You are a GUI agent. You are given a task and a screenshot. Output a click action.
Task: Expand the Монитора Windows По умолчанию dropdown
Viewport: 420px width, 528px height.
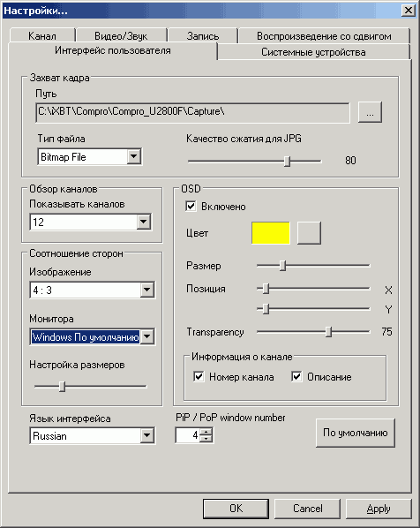coord(147,336)
